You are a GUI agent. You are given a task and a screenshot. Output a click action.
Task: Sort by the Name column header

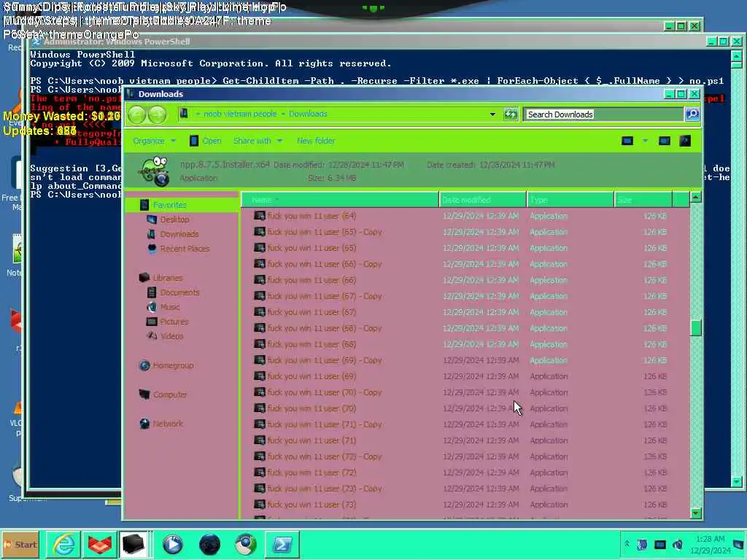click(340, 200)
